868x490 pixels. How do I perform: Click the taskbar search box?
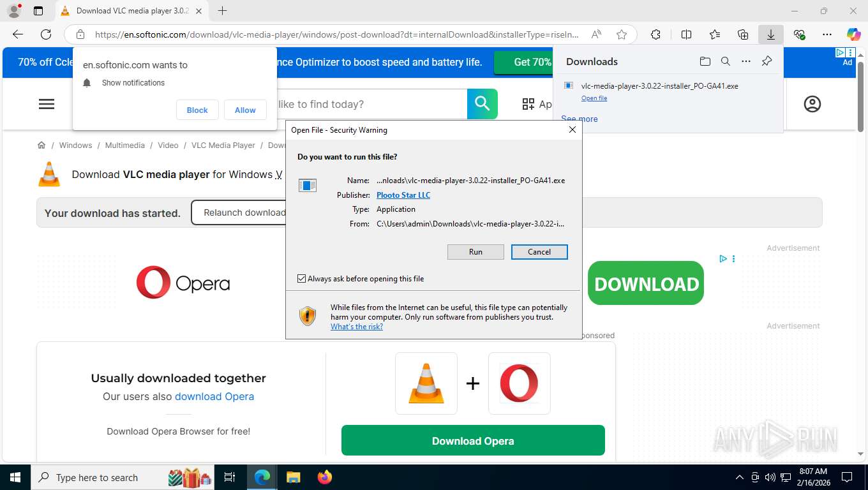point(123,477)
